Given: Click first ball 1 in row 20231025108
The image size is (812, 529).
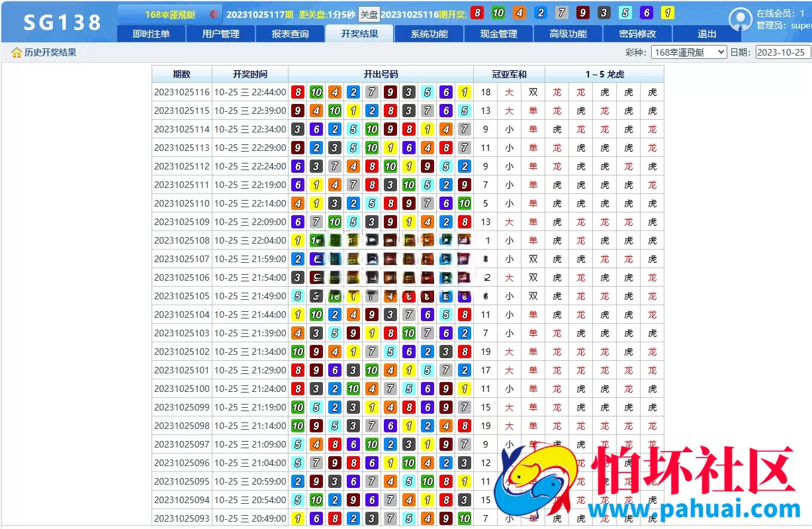Looking at the screenshot, I should point(298,241).
